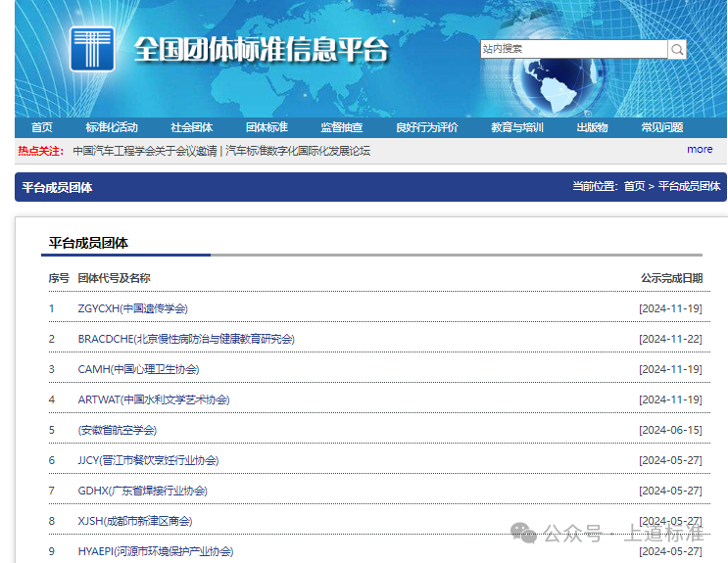This screenshot has height=563, width=728.
Task: Click the 热点关注 label
Action: [41, 151]
